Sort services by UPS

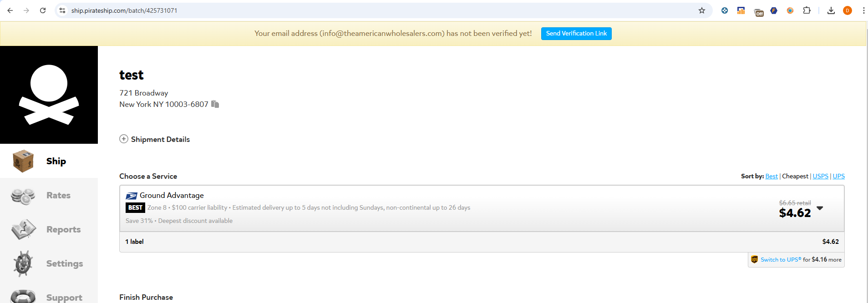coord(839,176)
